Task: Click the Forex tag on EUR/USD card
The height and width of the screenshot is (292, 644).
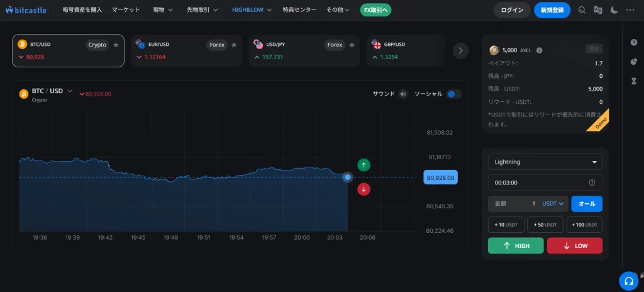Action: tap(217, 45)
